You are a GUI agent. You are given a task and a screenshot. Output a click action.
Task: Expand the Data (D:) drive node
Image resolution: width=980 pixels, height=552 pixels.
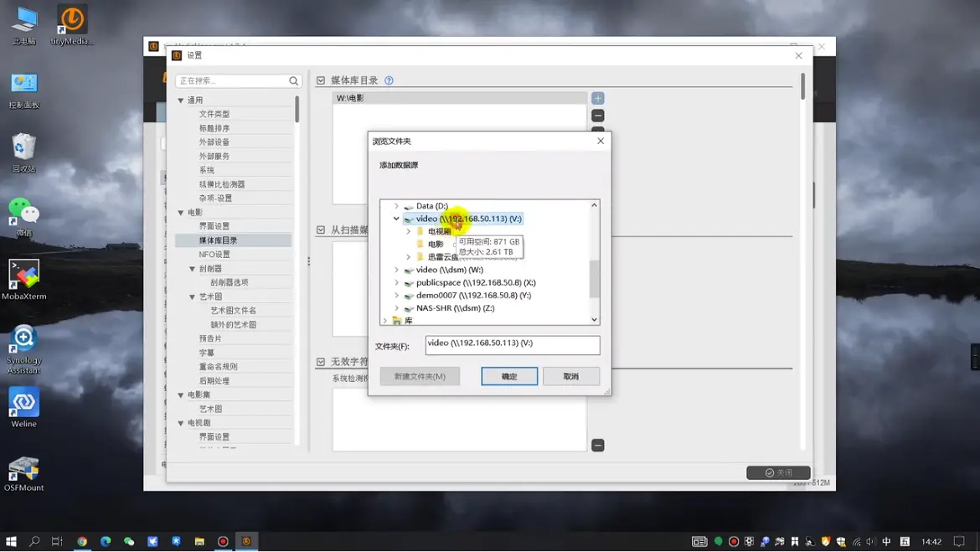click(396, 206)
